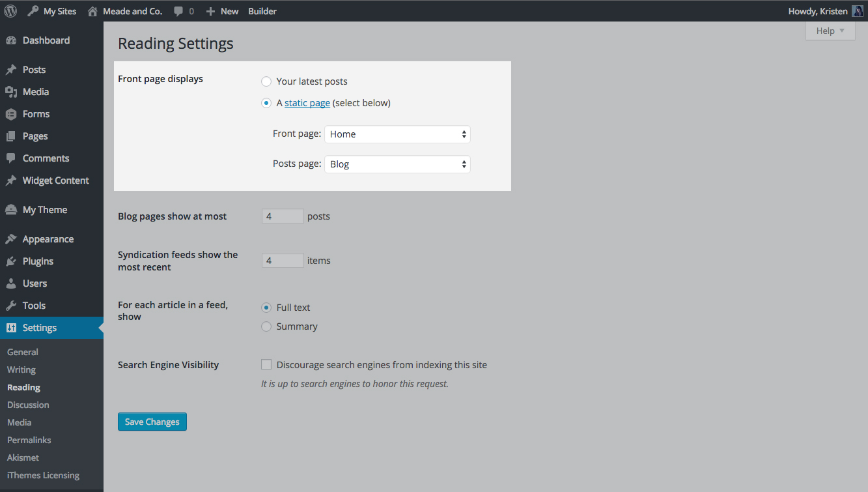Click the Media library icon
868x492 pixels.
point(11,92)
